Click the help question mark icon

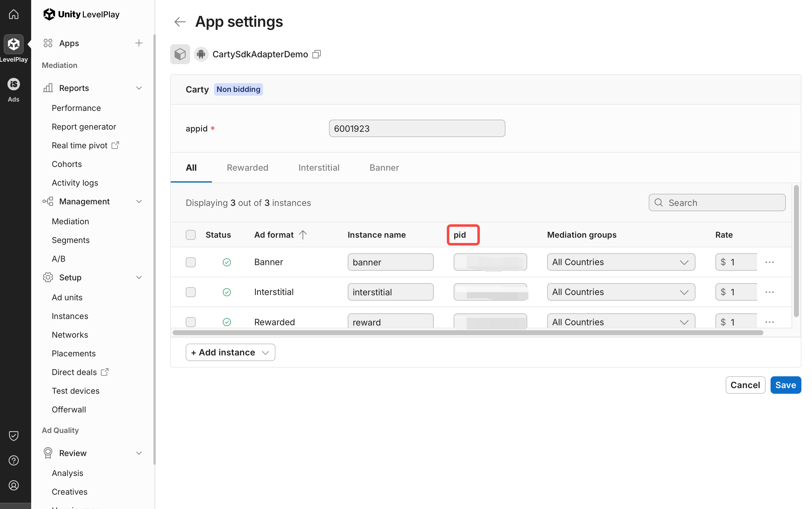13,460
